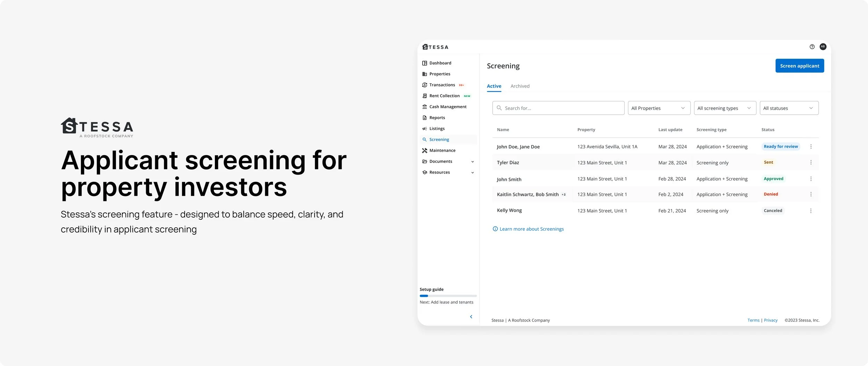This screenshot has height=366, width=868.
Task: Click the Reports document icon
Action: (x=424, y=118)
